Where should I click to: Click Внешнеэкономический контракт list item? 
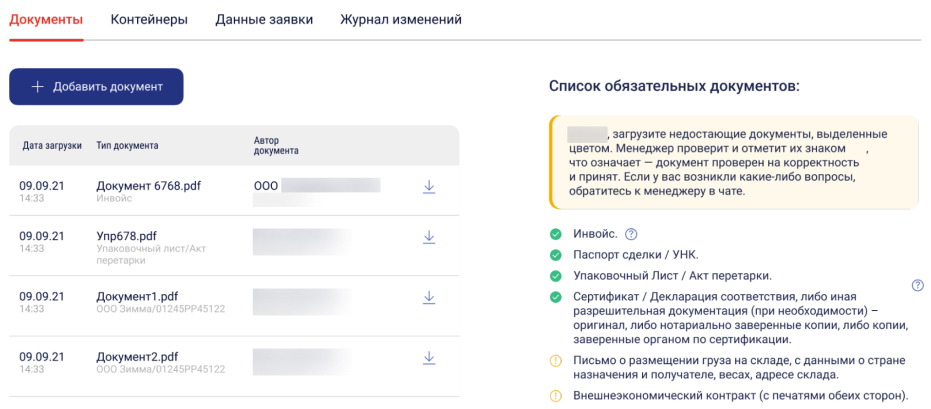(741, 395)
